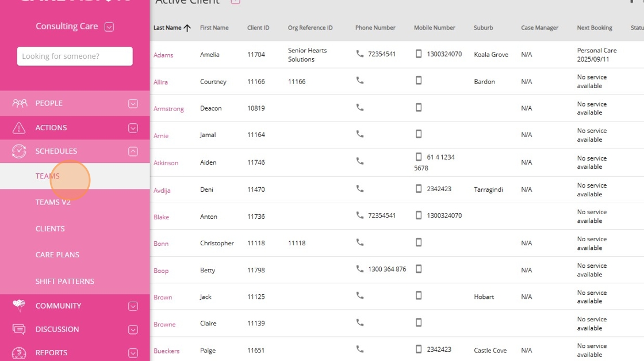Click the Community heart icon
This screenshot has width=644, height=361.
19,306
